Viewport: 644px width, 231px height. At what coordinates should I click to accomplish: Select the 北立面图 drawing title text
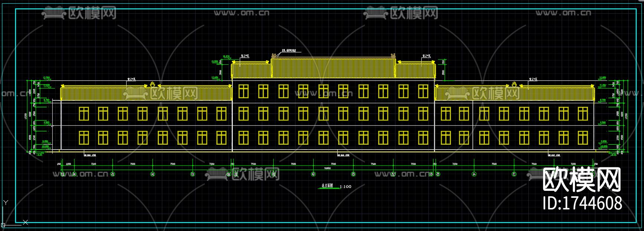click(327, 186)
